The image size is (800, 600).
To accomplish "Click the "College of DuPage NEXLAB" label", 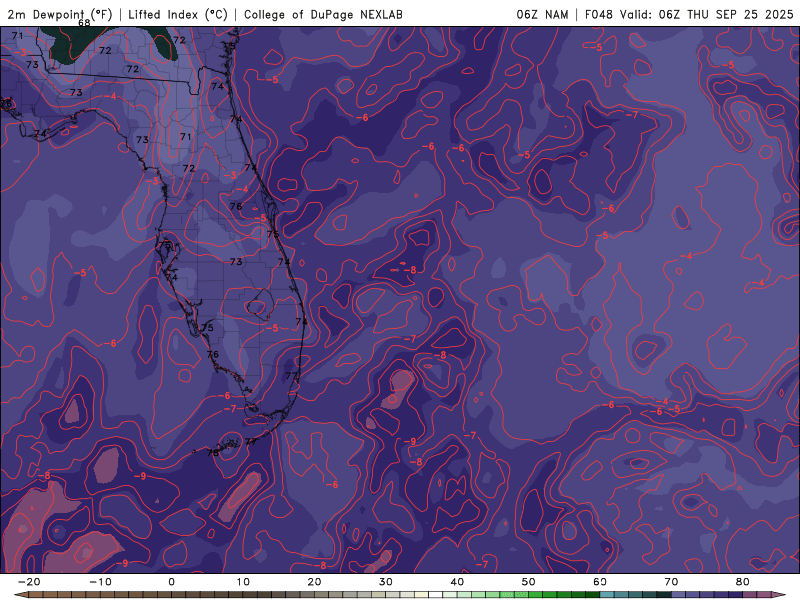I will point(323,14).
